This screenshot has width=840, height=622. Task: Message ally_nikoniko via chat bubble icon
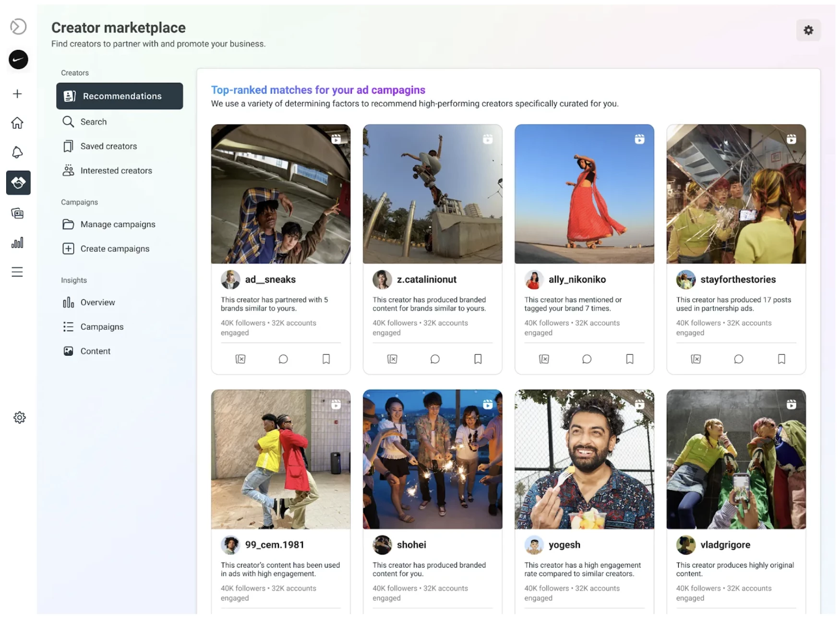[587, 359]
